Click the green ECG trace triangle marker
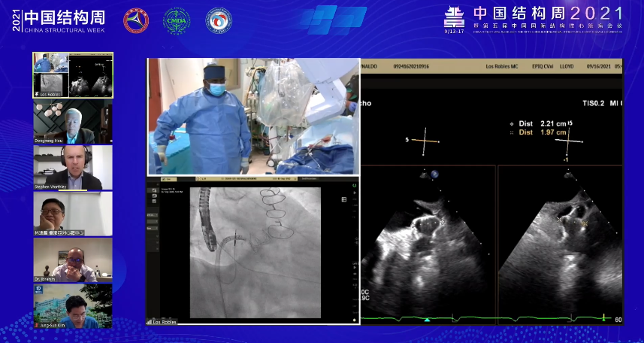The width and height of the screenshot is (644, 343). point(427,320)
